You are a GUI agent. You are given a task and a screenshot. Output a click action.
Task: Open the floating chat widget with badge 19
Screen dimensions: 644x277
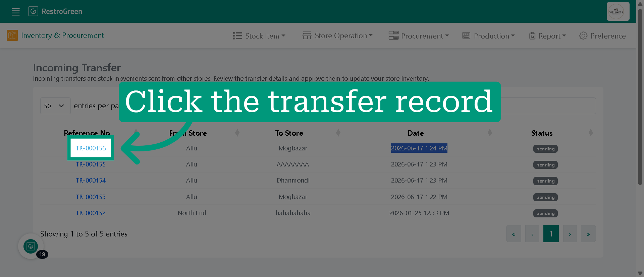31,246
